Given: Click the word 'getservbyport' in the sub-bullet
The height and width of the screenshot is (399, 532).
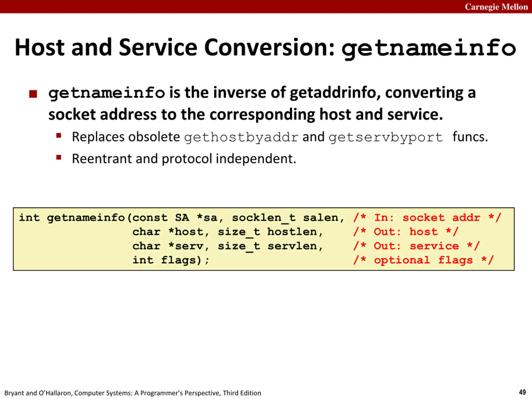Looking at the screenshot, I should 385,138.
